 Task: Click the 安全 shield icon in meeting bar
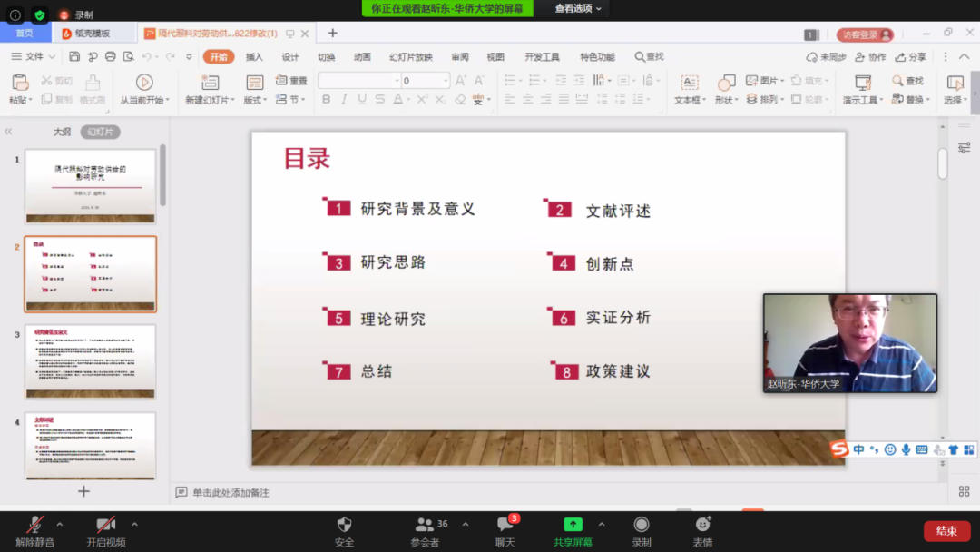344,525
